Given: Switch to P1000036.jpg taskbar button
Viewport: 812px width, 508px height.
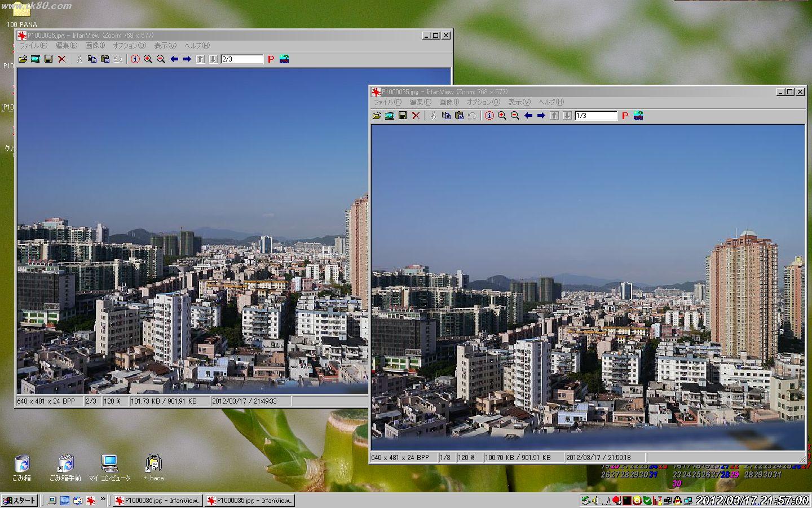Looking at the screenshot, I should point(157,501).
